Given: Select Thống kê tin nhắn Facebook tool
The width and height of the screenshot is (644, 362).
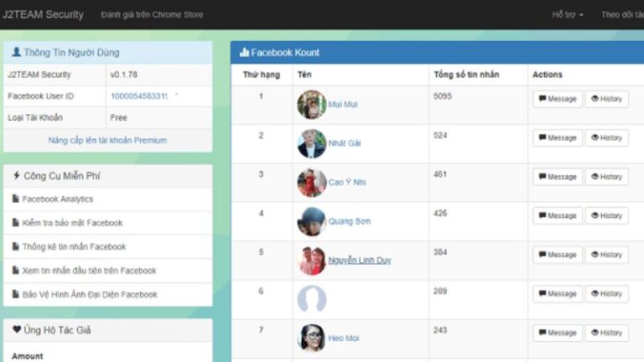Looking at the screenshot, I should click(x=74, y=247).
